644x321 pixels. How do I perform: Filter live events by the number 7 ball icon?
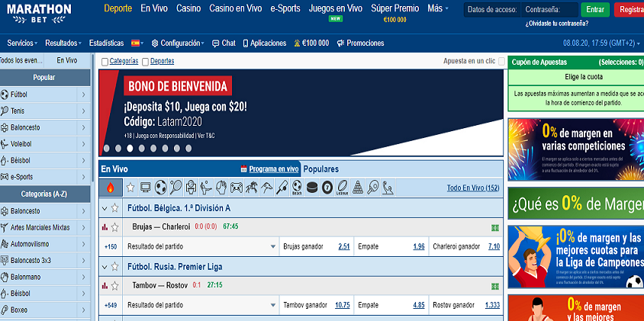[x=327, y=188]
